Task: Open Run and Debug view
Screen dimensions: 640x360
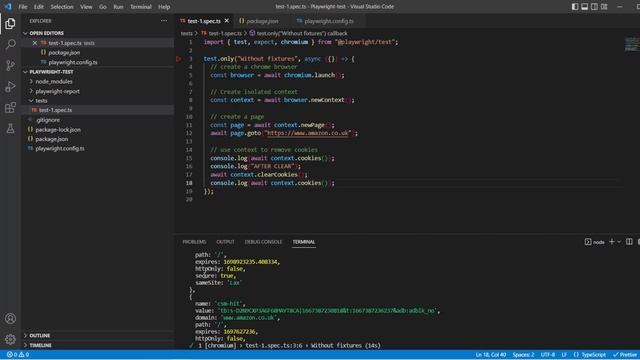Action: click(10, 87)
